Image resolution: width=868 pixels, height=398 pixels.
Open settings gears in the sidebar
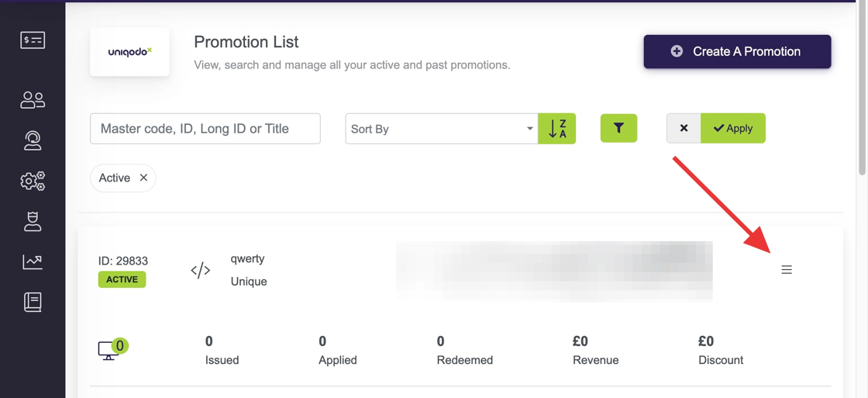click(x=33, y=181)
